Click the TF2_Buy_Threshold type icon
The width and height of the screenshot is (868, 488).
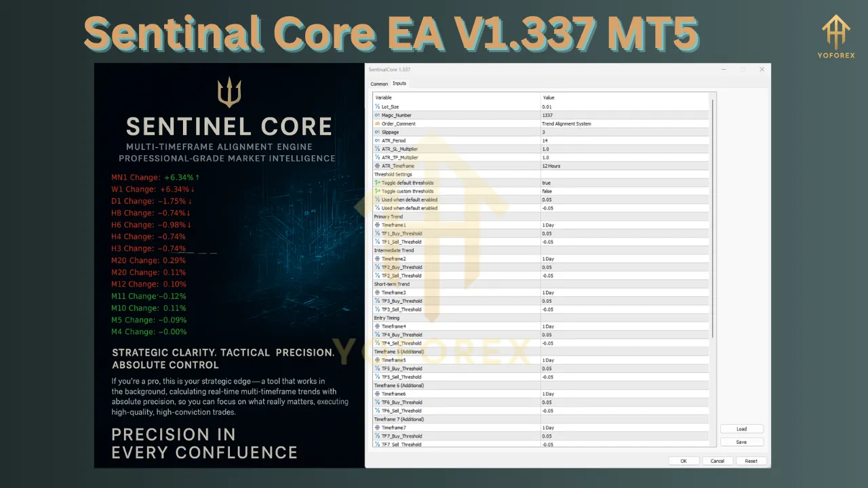pyautogui.click(x=377, y=267)
